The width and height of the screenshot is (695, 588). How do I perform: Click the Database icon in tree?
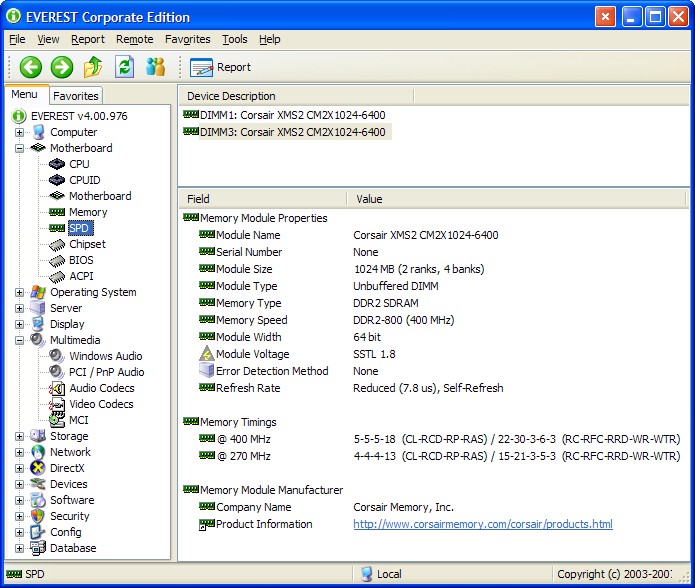pos(38,548)
